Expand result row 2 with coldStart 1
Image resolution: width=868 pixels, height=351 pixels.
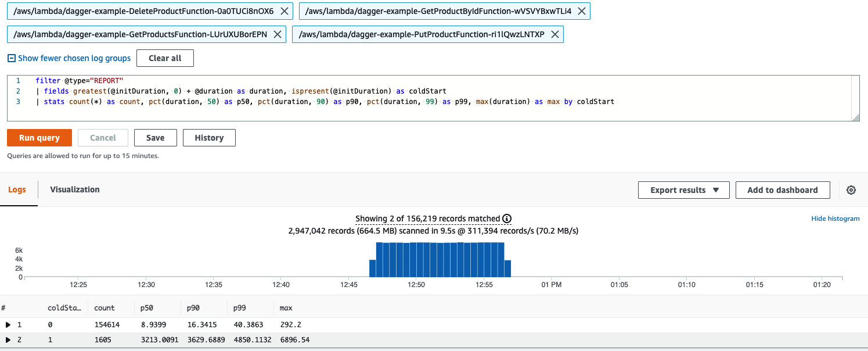[8, 340]
